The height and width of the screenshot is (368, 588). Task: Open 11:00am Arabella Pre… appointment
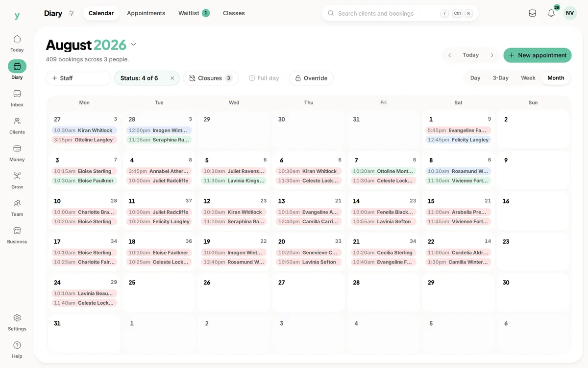pyautogui.click(x=458, y=212)
